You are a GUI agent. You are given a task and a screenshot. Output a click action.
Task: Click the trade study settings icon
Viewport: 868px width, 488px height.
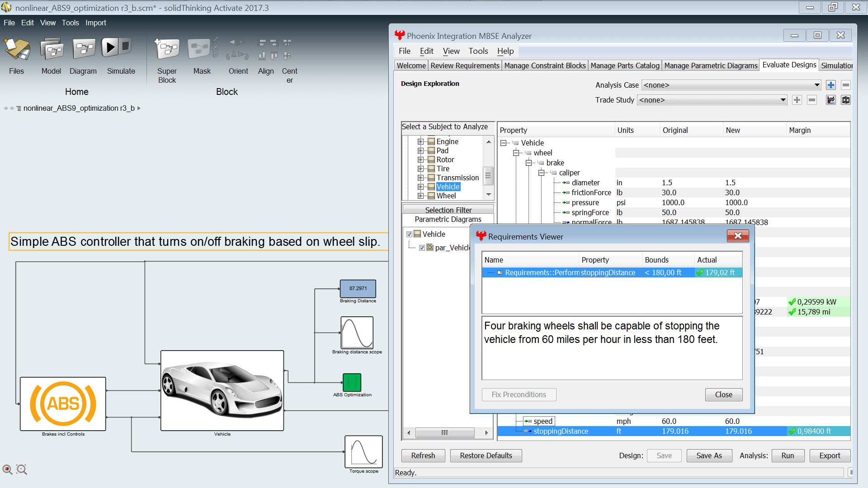coord(845,100)
